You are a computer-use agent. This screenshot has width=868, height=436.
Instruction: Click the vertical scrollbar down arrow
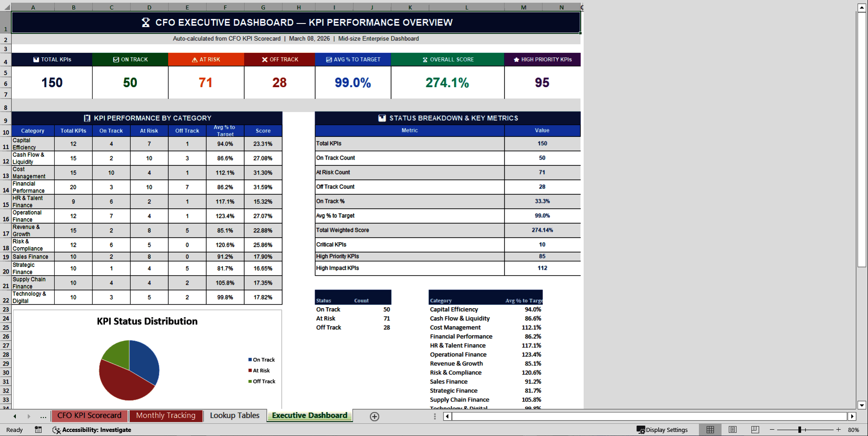click(862, 406)
